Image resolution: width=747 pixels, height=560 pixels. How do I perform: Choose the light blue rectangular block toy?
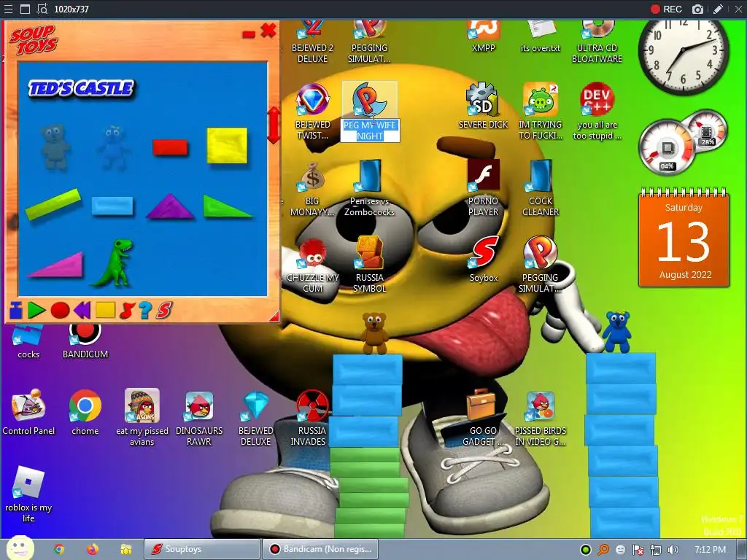[112, 206]
